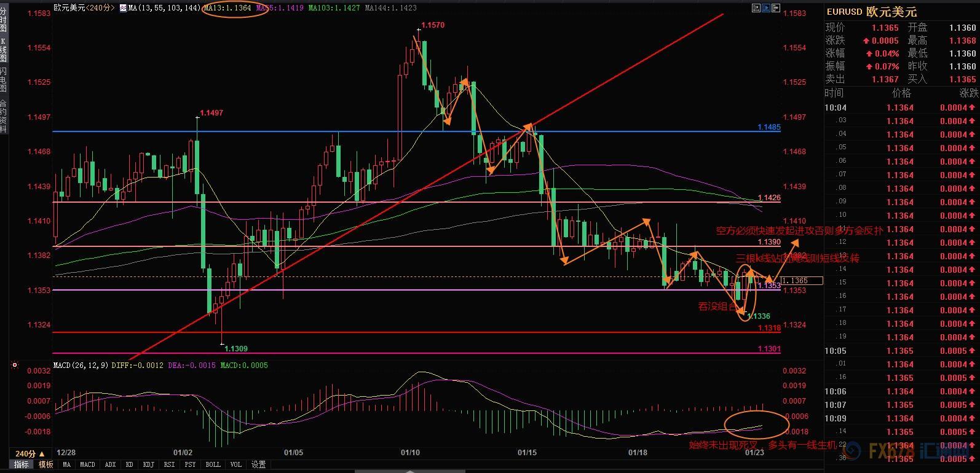The height and width of the screenshot is (473, 980).
Task: Click the 1.1309 low price label
Action: pos(236,348)
